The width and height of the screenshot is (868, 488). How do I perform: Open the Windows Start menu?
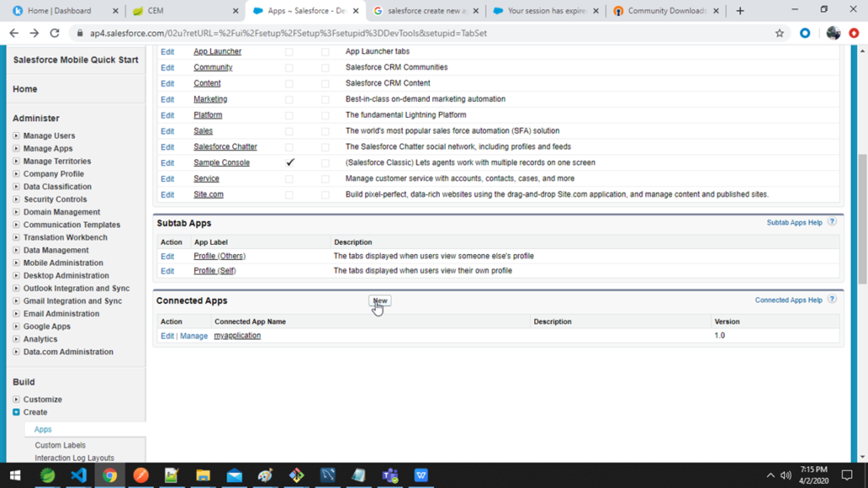tap(15, 475)
